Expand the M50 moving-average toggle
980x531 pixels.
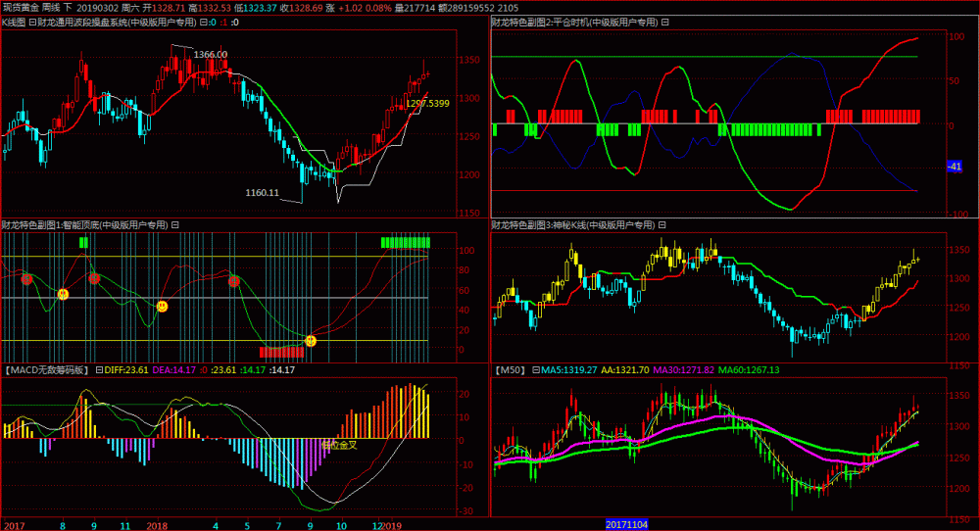click(536, 369)
